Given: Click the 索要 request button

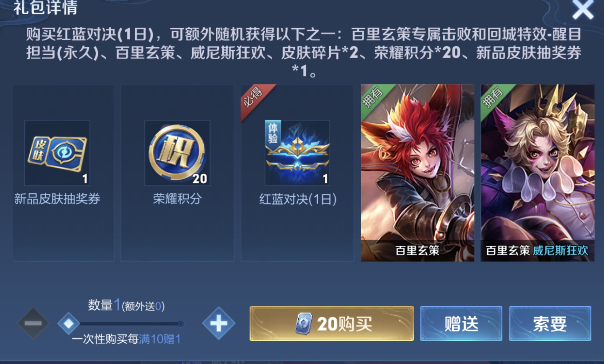Looking at the screenshot, I should (x=550, y=324).
